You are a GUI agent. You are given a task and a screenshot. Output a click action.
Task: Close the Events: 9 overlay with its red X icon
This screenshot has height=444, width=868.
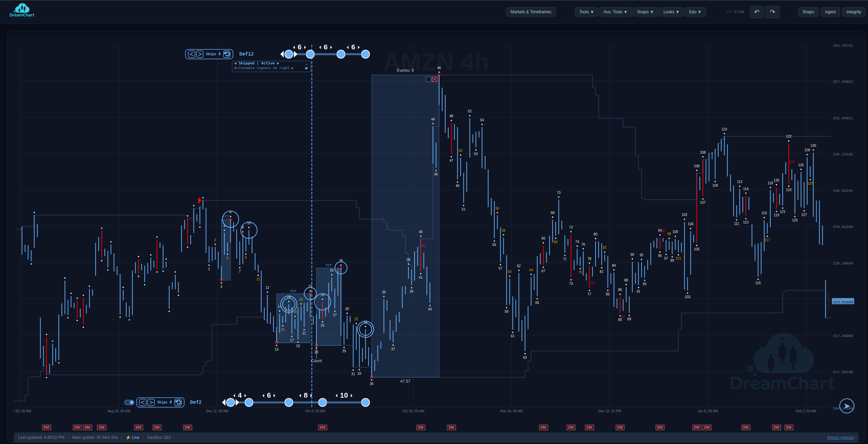[435, 79]
